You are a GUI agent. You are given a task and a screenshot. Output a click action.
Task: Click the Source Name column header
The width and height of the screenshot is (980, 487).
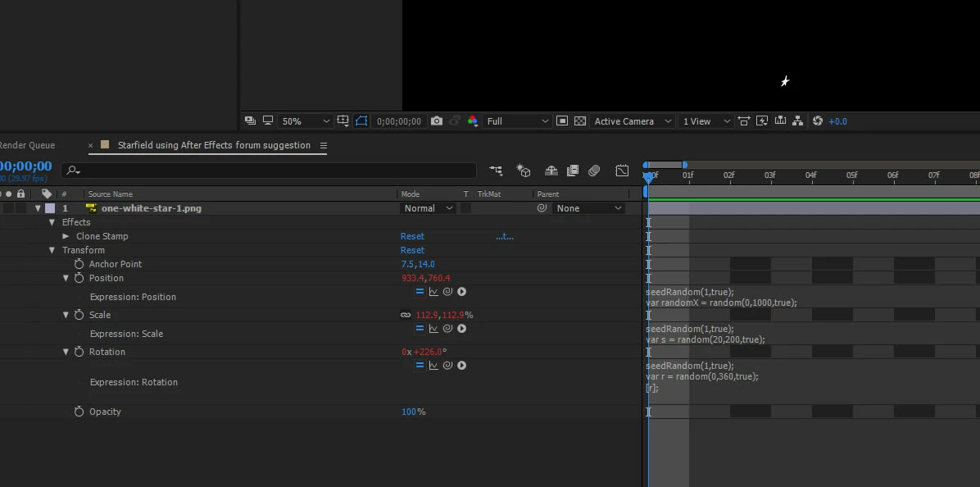(x=110, y=193)
